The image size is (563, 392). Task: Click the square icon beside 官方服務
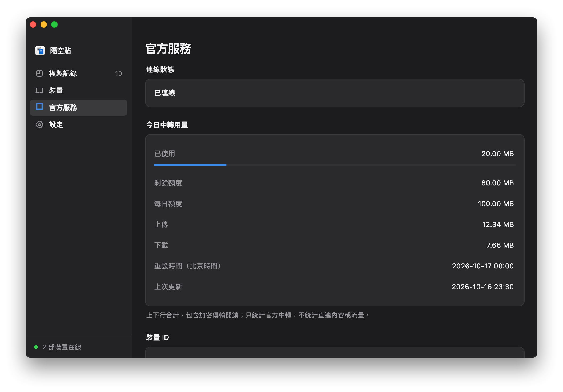click(x=39, y=107)
